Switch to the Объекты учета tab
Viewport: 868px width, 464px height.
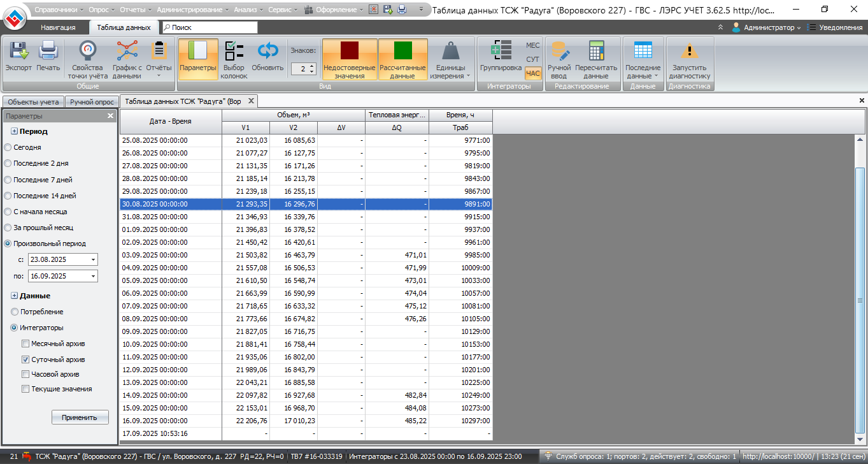tap(33, 102)
